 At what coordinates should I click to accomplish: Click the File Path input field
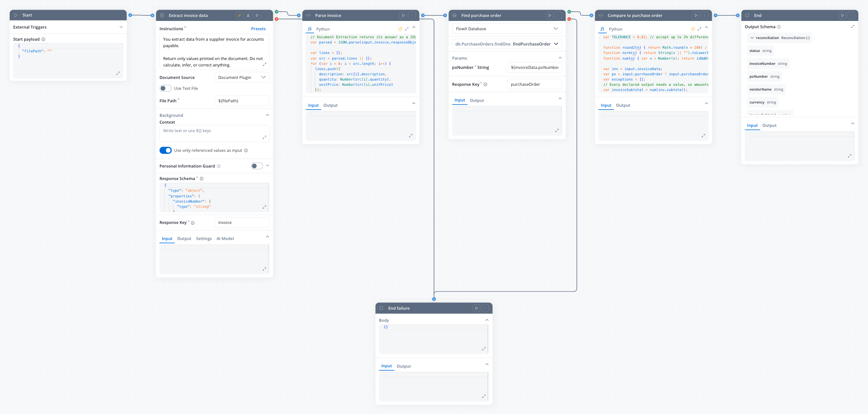pos(242,101)
